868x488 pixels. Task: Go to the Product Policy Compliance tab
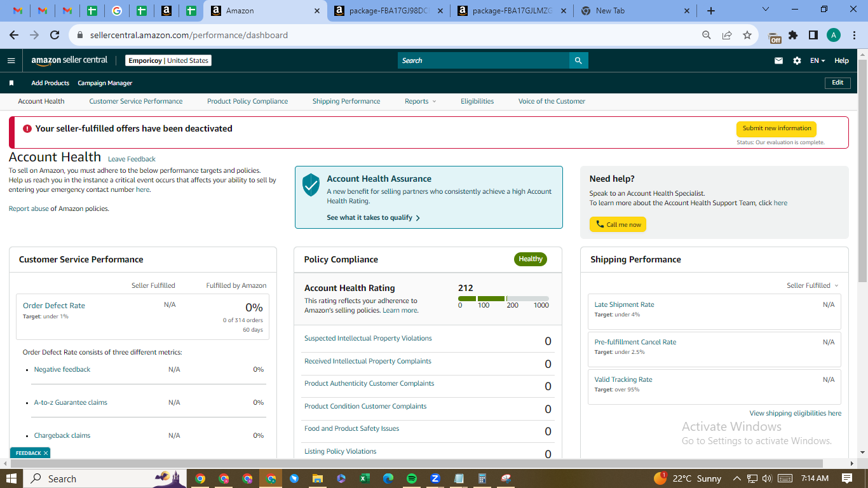248,102
